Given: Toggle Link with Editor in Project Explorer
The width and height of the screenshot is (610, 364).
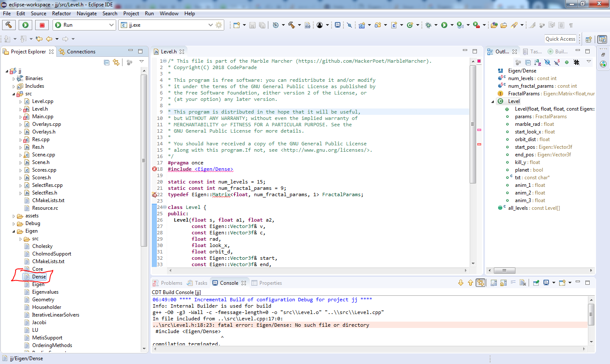Looking at the screenshot, I should coord(116,62).
